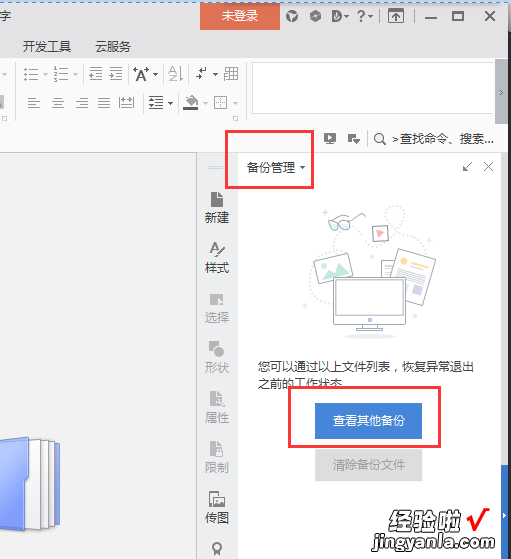Open the 形状 sidebar panel

coord(217,358)
